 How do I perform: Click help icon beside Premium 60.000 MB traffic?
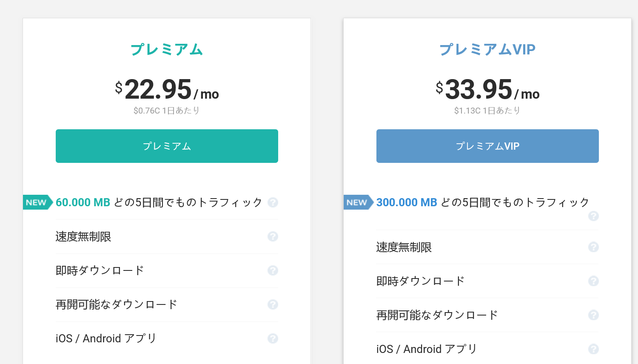273,202
